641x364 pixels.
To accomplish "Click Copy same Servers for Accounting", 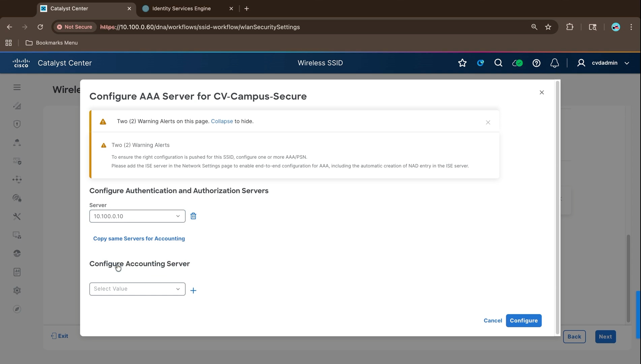I will coord(139,238).
